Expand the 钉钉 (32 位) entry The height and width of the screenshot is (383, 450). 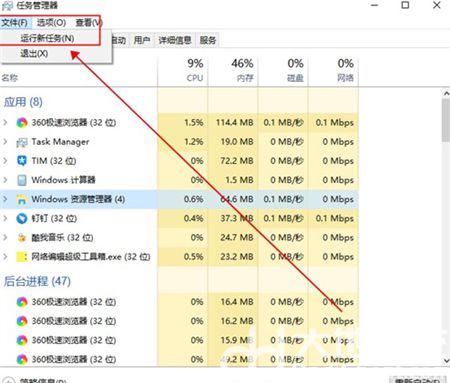5,218
